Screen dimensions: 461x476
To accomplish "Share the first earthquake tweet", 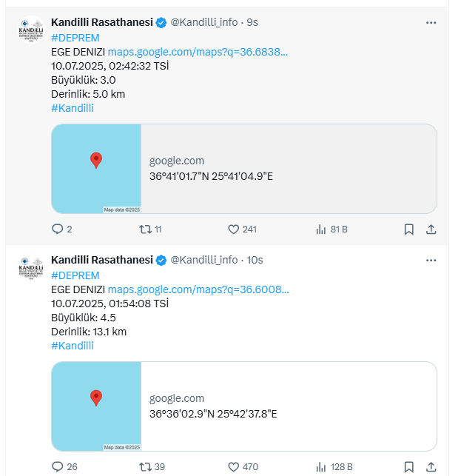I will tap(431, 229).
